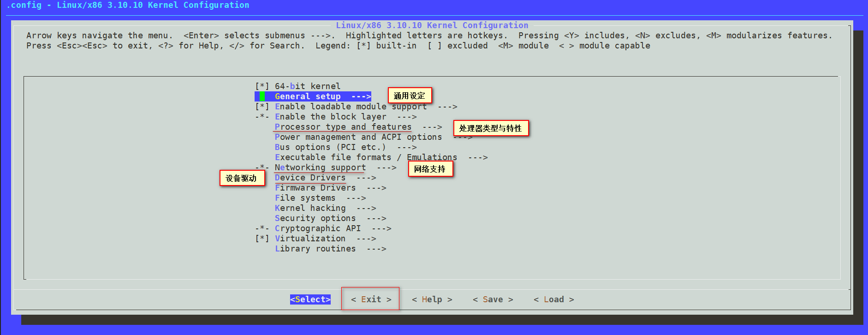
Task: Open the Cryptographic API submenu
Action: coord(333,228)
